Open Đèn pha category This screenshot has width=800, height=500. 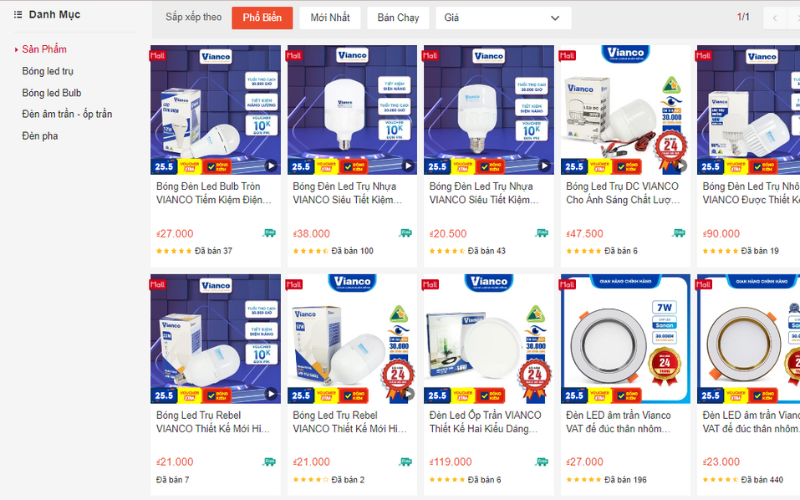40,136
